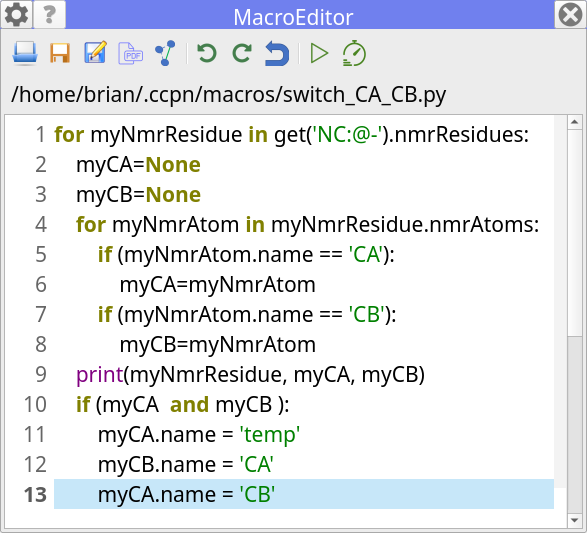The image size is (587, 533).
Task: Redo the last edit
Action: click(x=242, y=53)
